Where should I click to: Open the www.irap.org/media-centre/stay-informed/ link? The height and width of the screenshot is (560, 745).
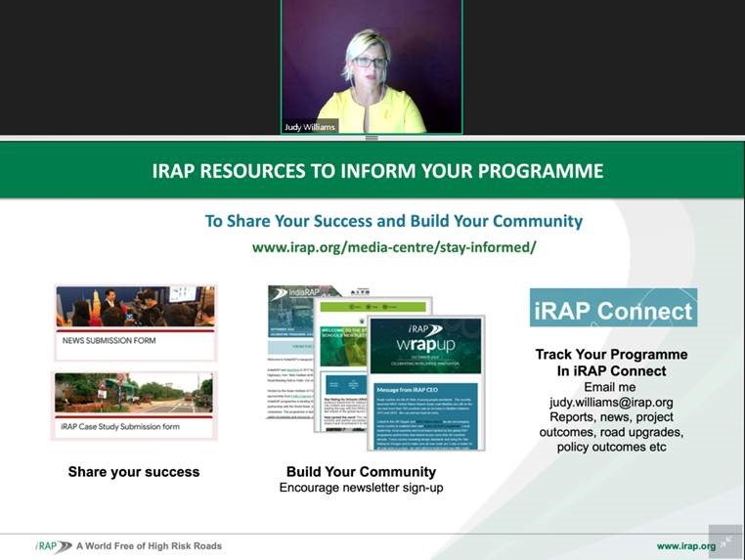click(x=394, y=246)
